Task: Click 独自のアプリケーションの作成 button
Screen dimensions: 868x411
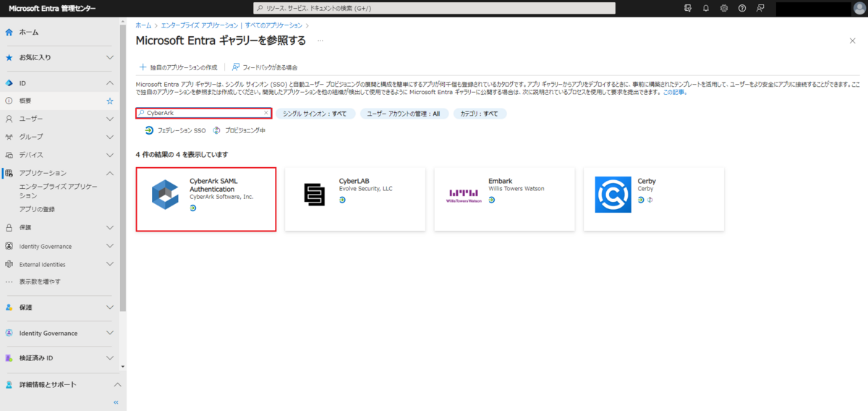Action: pos(178,67)
